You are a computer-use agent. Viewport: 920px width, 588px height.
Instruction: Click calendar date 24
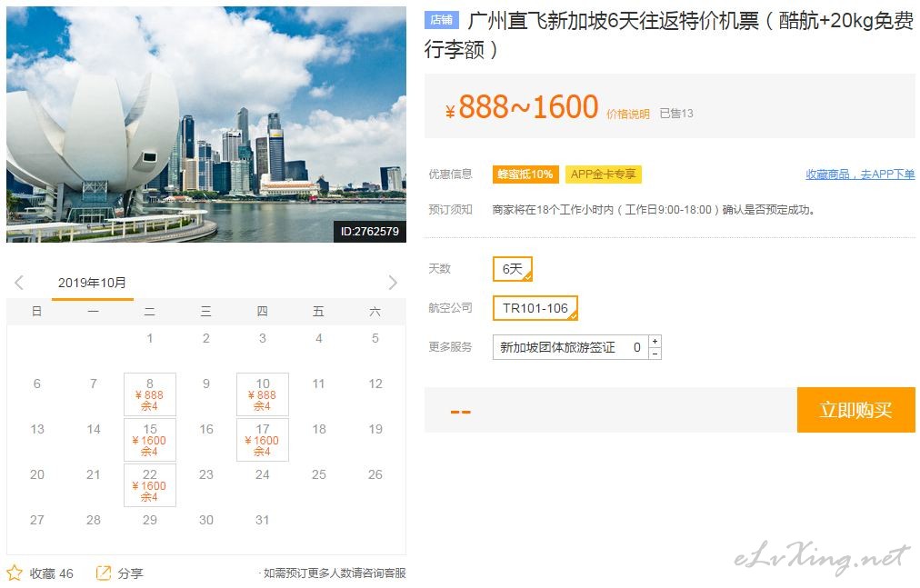pyautogui.click(x=262, y=474)
